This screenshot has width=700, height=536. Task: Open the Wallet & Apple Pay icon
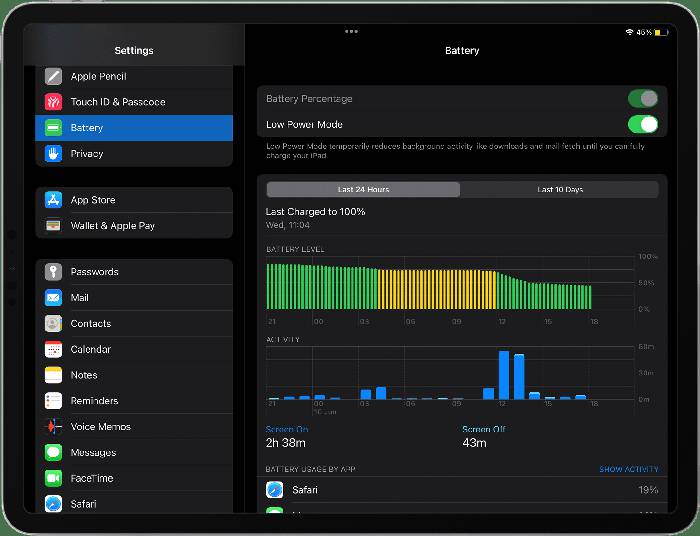(53, 225)
